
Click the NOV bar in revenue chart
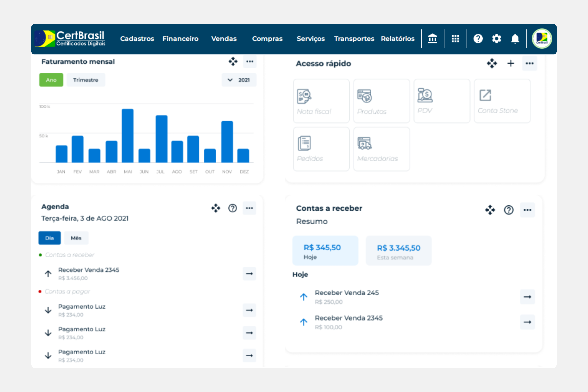pyautogui.click(x=227, y=142)
